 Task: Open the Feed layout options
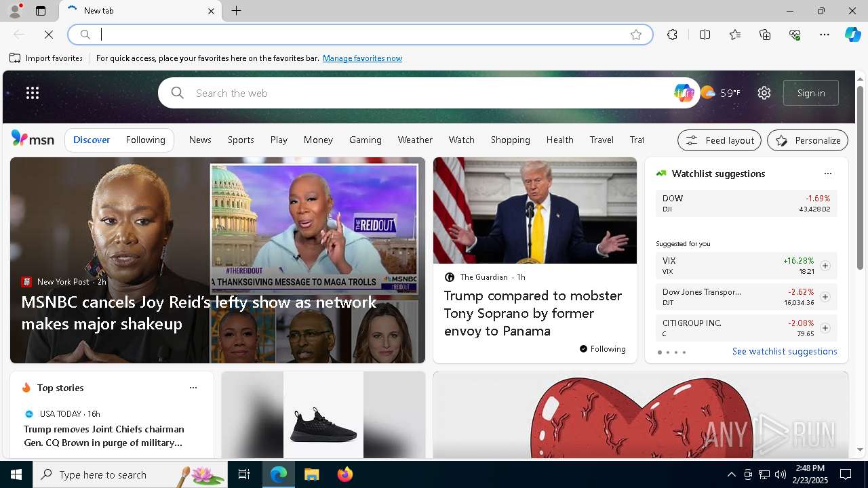coord(719,140)
